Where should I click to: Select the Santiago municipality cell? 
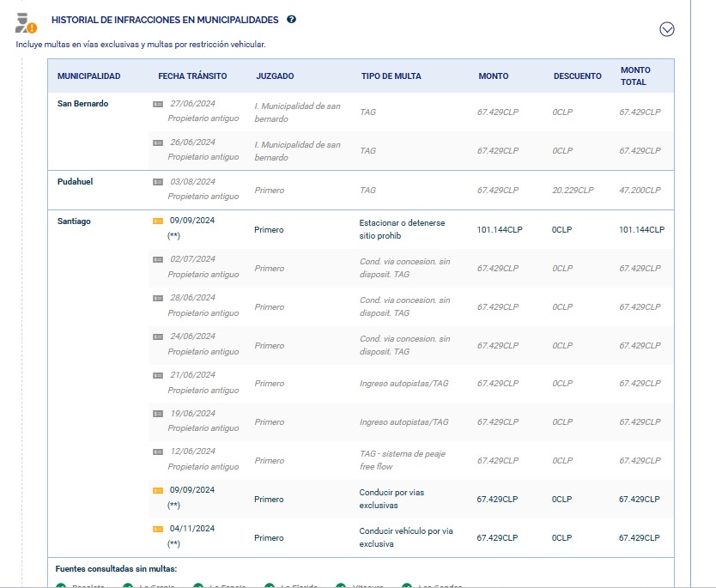74,221
